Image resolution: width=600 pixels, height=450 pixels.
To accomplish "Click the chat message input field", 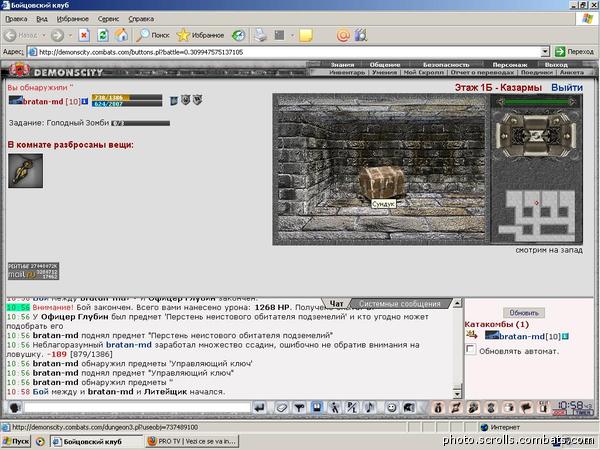I will tap(137, 408).
